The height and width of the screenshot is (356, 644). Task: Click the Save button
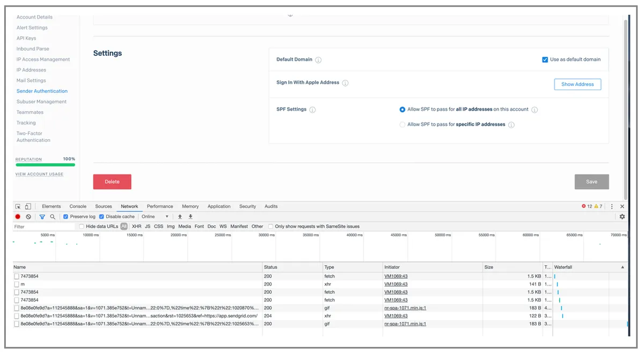[591, 181]
